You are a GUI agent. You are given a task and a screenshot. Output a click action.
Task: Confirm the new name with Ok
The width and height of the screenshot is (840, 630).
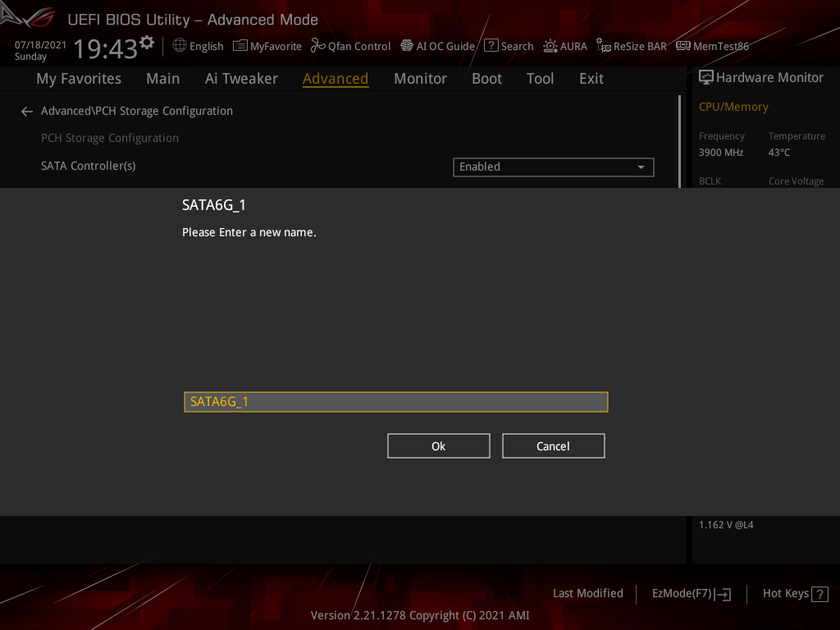click(x=438, y=445)
